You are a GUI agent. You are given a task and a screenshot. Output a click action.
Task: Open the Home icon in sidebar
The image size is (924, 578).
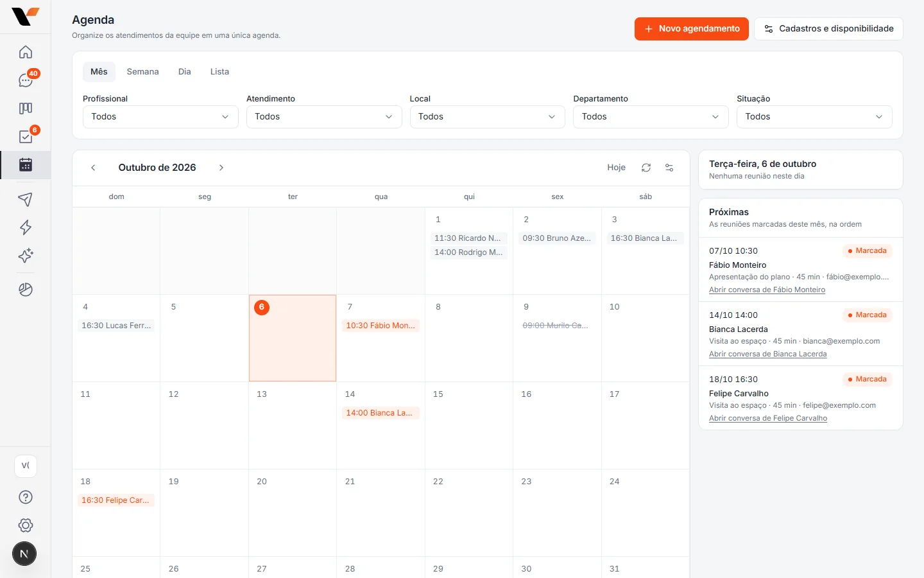tap(26, 52)
